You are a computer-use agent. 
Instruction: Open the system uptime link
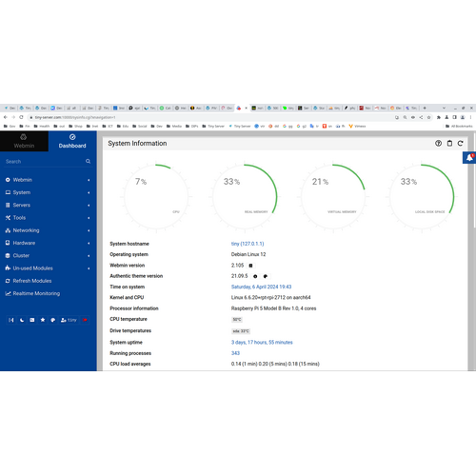coord(262,343)
